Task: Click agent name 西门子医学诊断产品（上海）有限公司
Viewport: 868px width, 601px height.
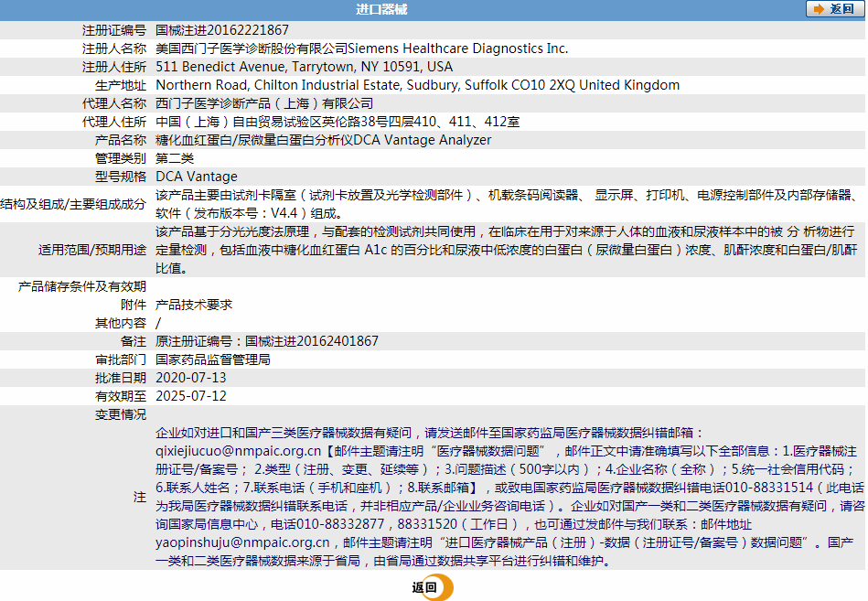Action: pos(264,103)
